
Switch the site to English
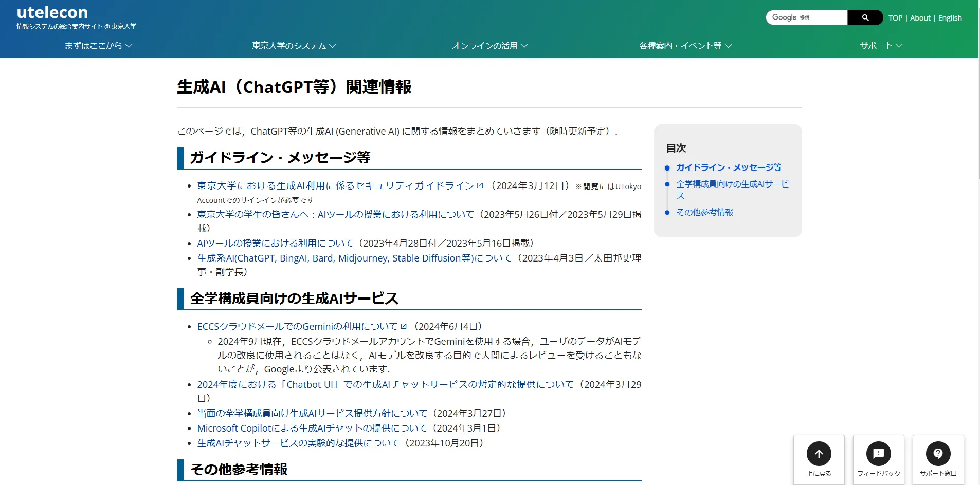click(x=950, y=18)
